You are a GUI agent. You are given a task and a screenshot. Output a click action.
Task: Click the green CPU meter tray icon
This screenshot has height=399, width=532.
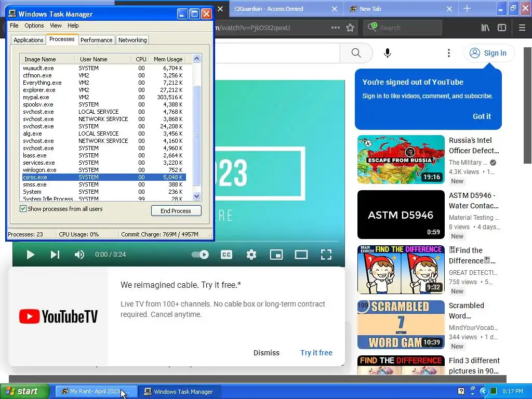pyautogui.click(x=494, y=391)
